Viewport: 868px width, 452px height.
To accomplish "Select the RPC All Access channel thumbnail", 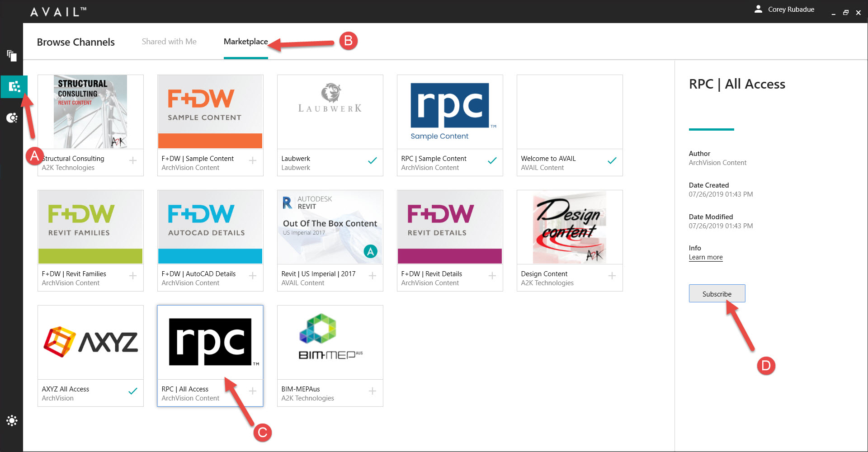I will tap(210, 342).
